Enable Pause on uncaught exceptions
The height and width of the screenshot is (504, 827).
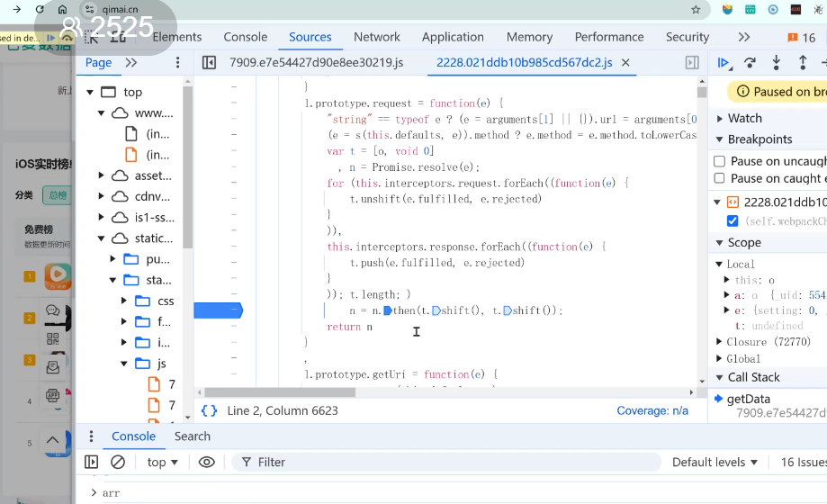719,160
